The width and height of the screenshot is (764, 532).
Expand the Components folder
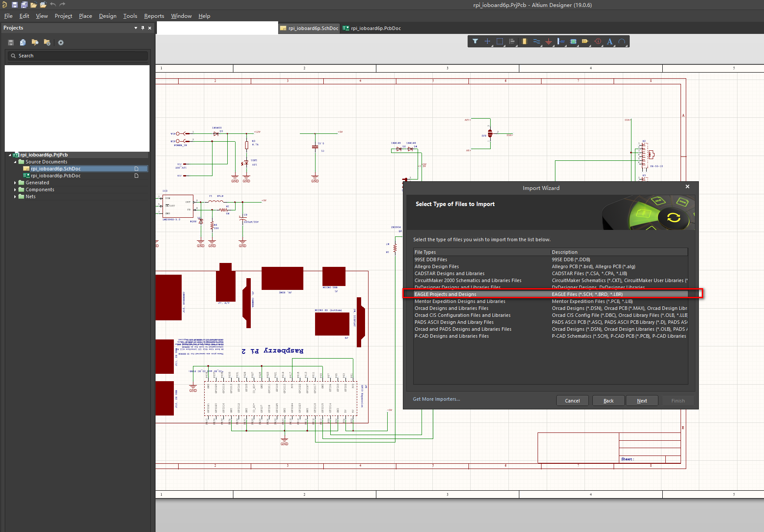[x=15, y=190]
